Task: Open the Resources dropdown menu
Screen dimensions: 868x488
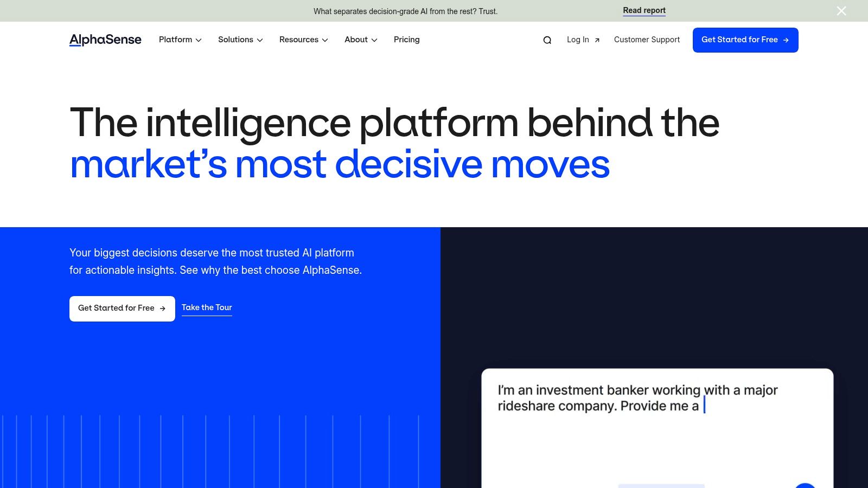Action: (x=304, y=40)
